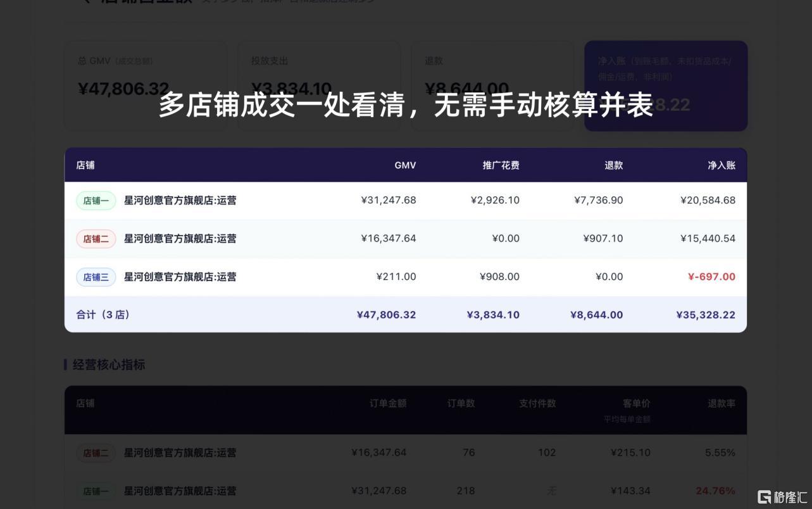Select the ¥143.34 客单价 value
Image resolution: width=812 pixels, height=509 pixels.
630,491
